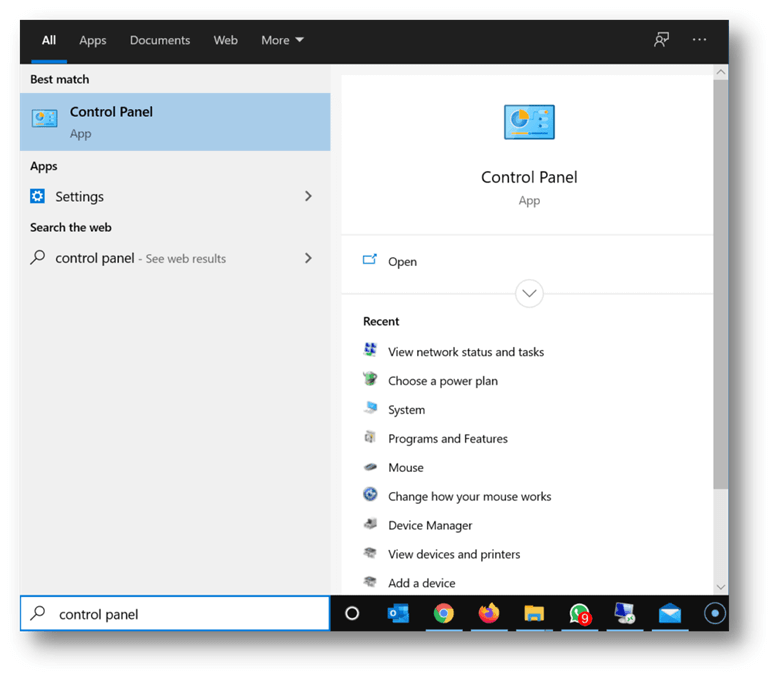This screenshot has width=775, height=678.
Task: Click the Add a device icon
Action: click(x=370, y=581)
